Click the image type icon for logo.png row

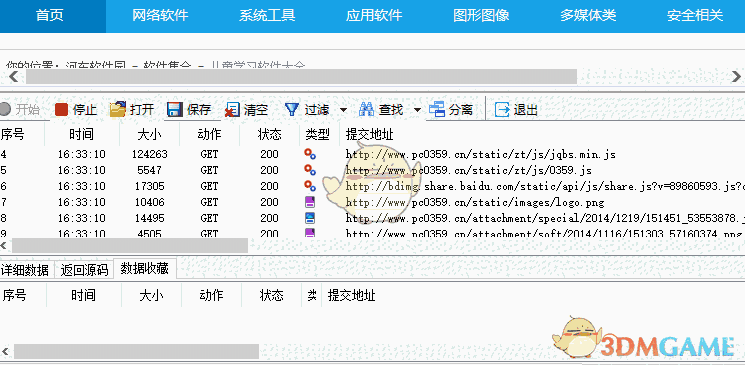click(310, 202)
